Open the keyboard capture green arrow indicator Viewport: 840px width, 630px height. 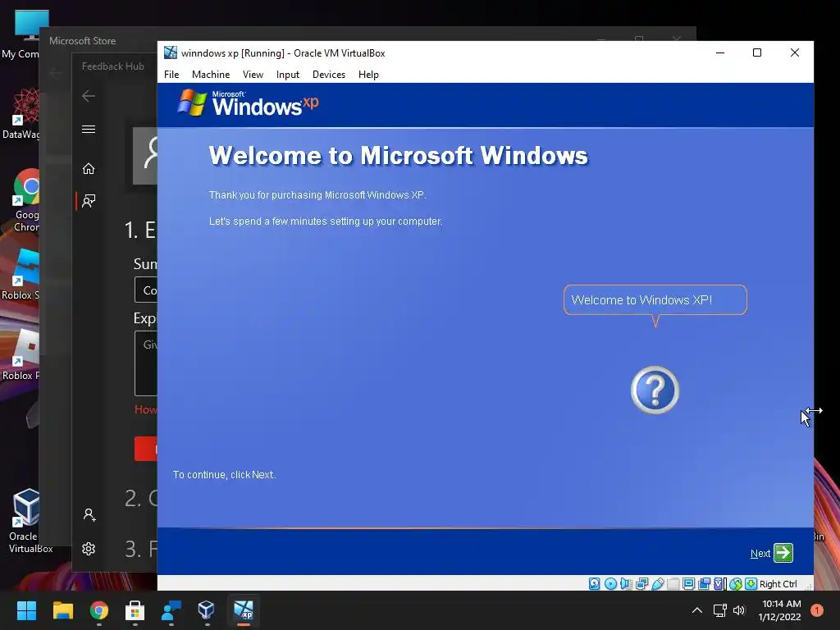click(x=751, y=584)
